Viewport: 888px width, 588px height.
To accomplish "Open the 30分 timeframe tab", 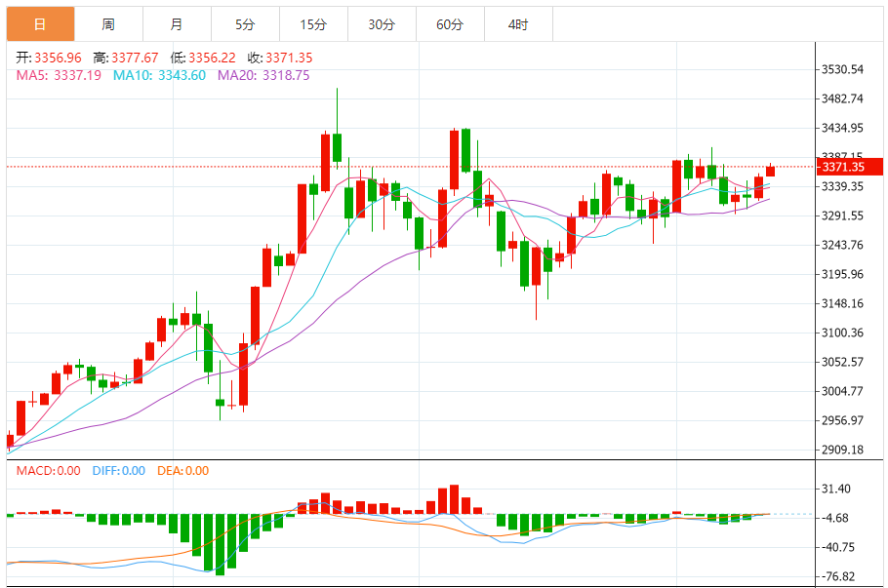I will tap(382, 24).
